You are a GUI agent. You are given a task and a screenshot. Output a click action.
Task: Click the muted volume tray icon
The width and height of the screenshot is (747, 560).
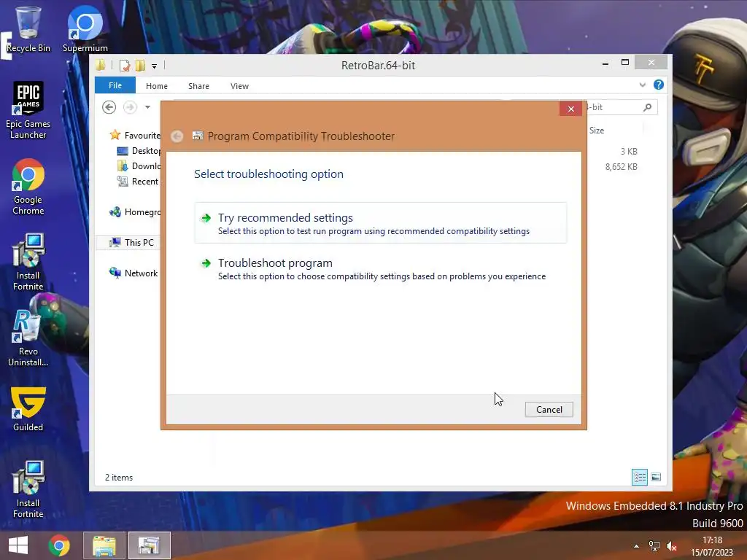coord(672,546)
